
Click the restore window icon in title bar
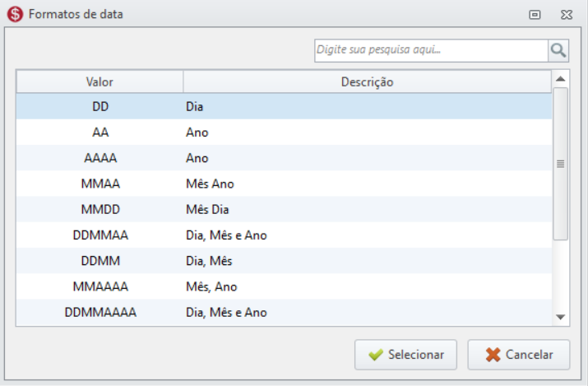(535, 14)
